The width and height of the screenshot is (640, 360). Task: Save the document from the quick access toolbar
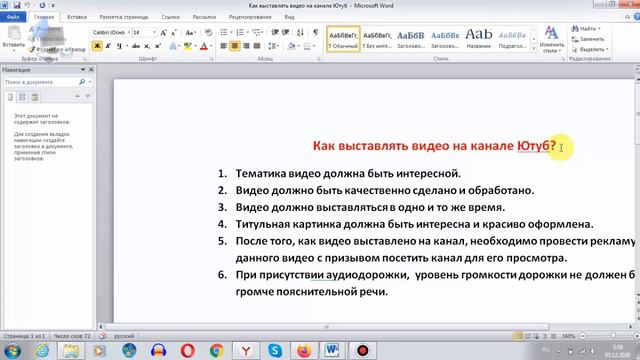[17, 5]
